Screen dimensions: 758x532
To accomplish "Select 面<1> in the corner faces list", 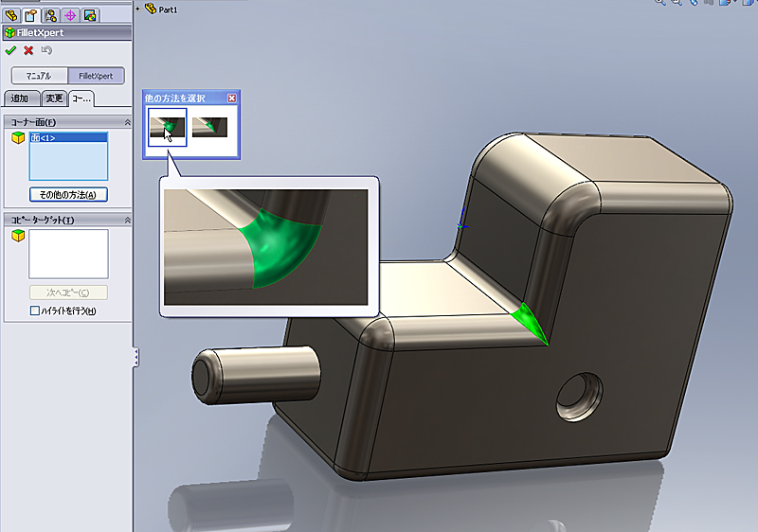I will pos(45,138).
